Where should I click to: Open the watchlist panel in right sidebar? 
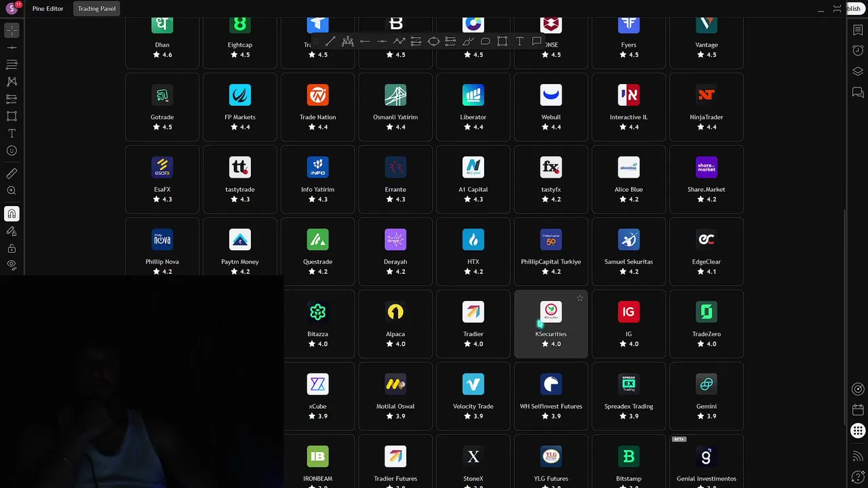(858, 30)
